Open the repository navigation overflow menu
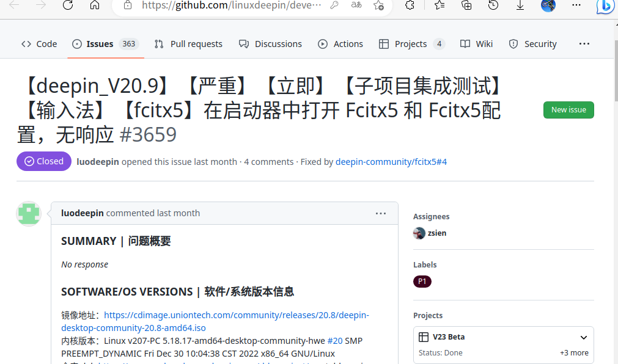 (584, 43)
